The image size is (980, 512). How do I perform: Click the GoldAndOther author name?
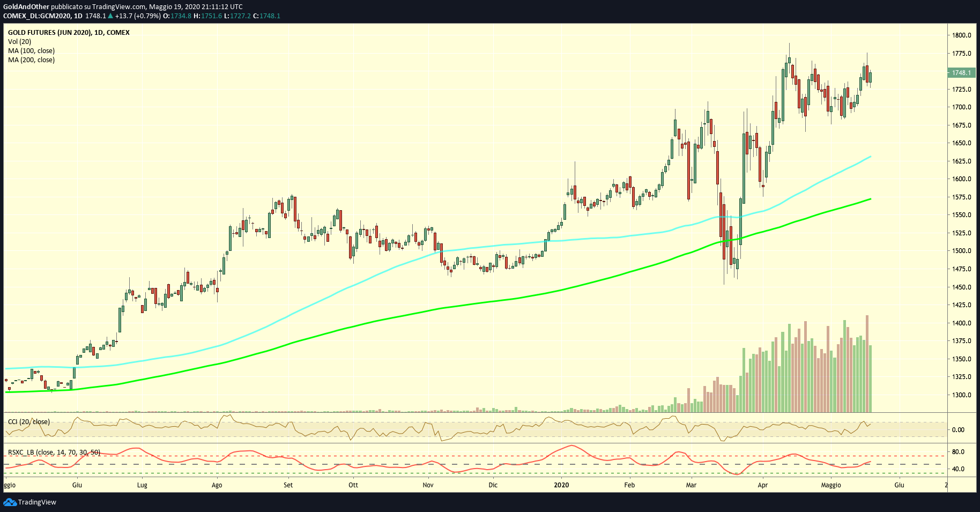pos(26,7)
